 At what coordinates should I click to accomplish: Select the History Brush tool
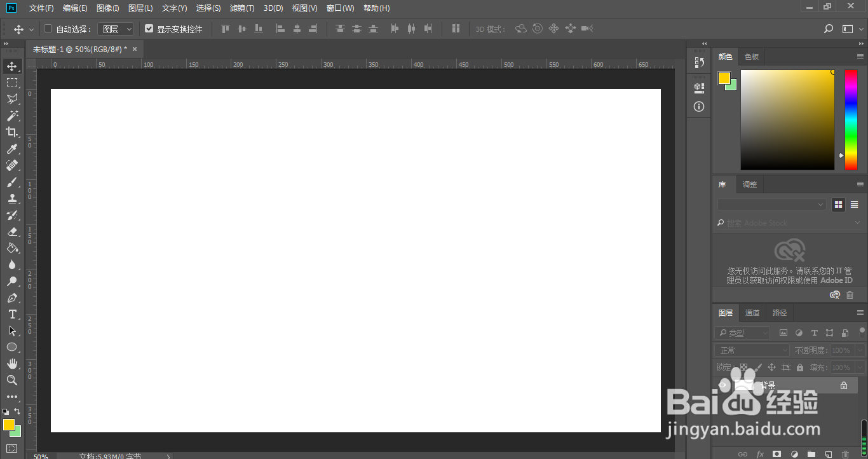[x=12, y=215]
